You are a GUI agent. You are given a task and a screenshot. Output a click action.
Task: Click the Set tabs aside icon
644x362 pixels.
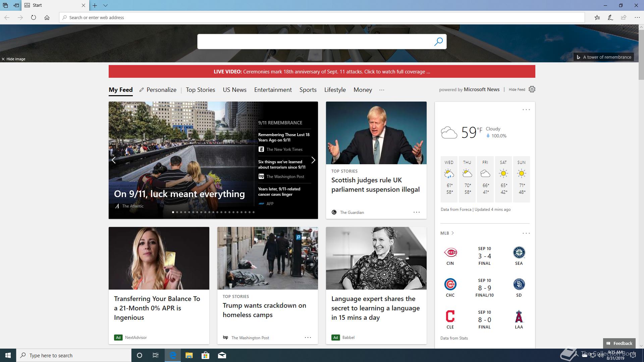click(x=16, y=5)
